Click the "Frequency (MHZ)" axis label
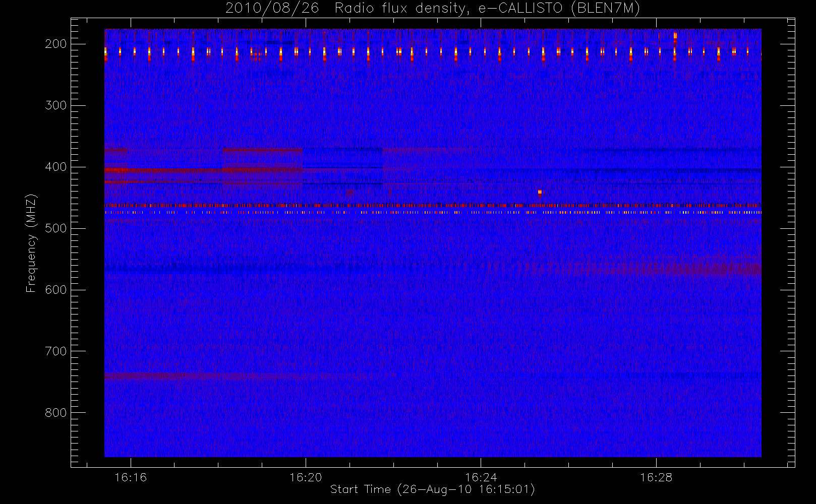This screenshot has width=816, height=504. pyautogui.click(x=31, y=243)
